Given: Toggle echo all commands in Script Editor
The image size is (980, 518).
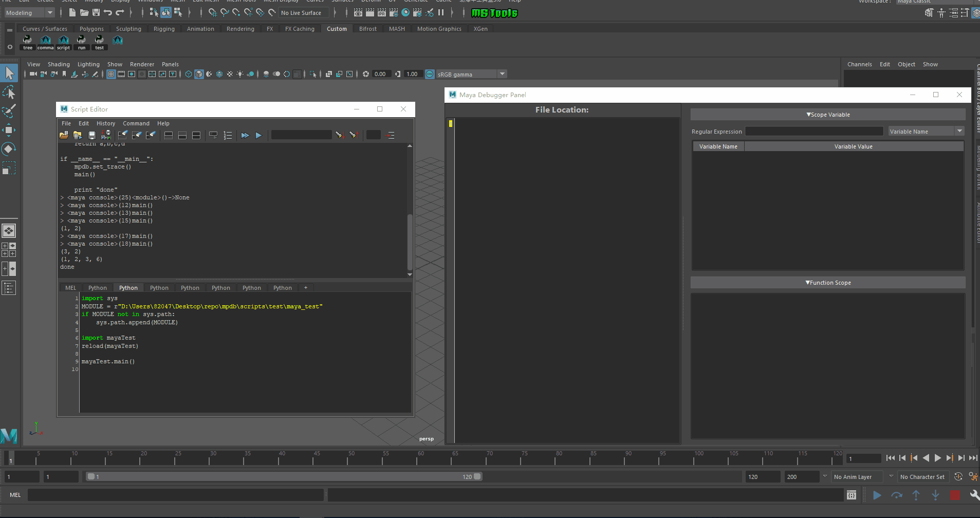Looking at the screenshot, I should [213, 135].
